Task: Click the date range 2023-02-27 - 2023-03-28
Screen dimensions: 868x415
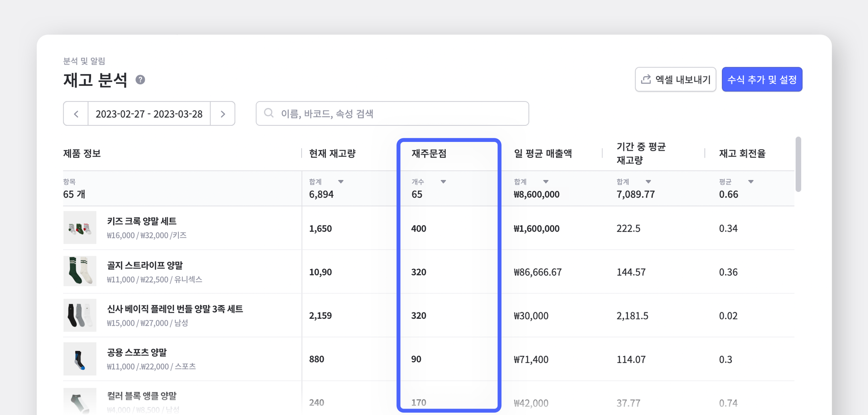Action: click(149, 113)
